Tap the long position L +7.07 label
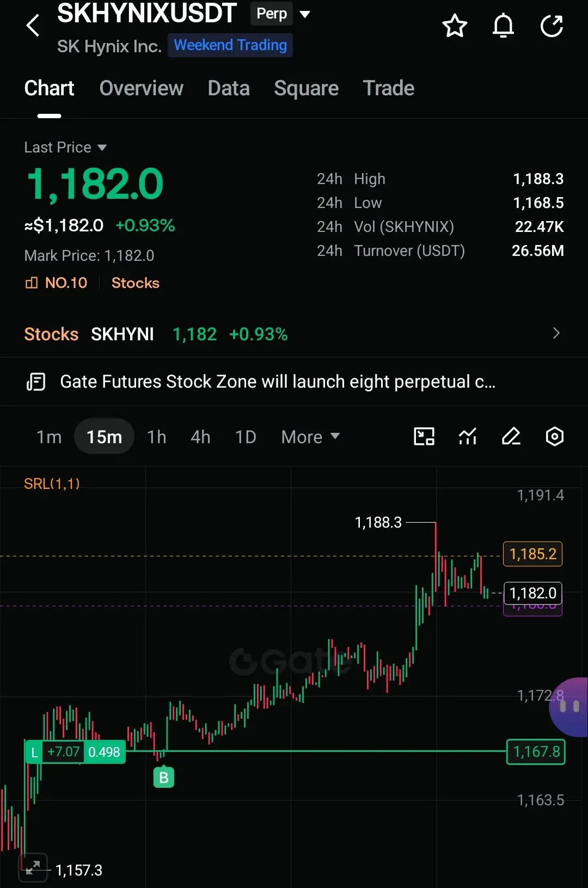The width and height of the screenshot is (588, 888). click(x=54, y=752)
